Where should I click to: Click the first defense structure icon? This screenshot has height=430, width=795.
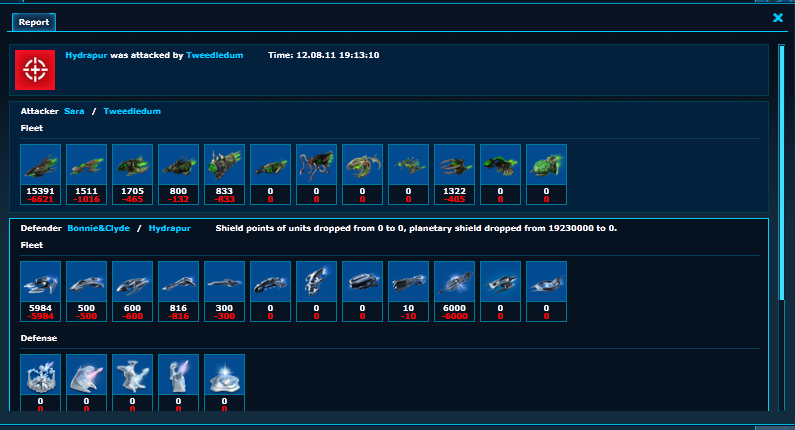pyautogui.click(x=41, y=375)
